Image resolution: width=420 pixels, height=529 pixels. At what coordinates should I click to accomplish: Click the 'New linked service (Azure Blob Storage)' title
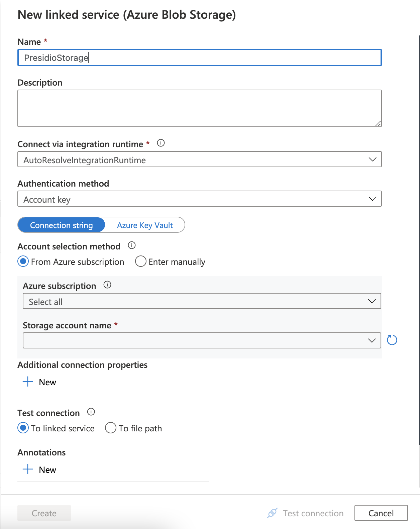coord(127,15)
